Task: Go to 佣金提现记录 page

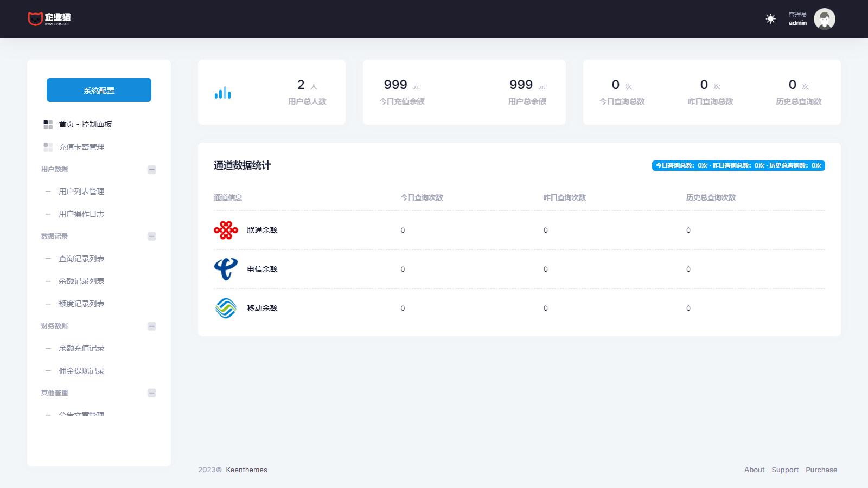Action: click(81, 371)
